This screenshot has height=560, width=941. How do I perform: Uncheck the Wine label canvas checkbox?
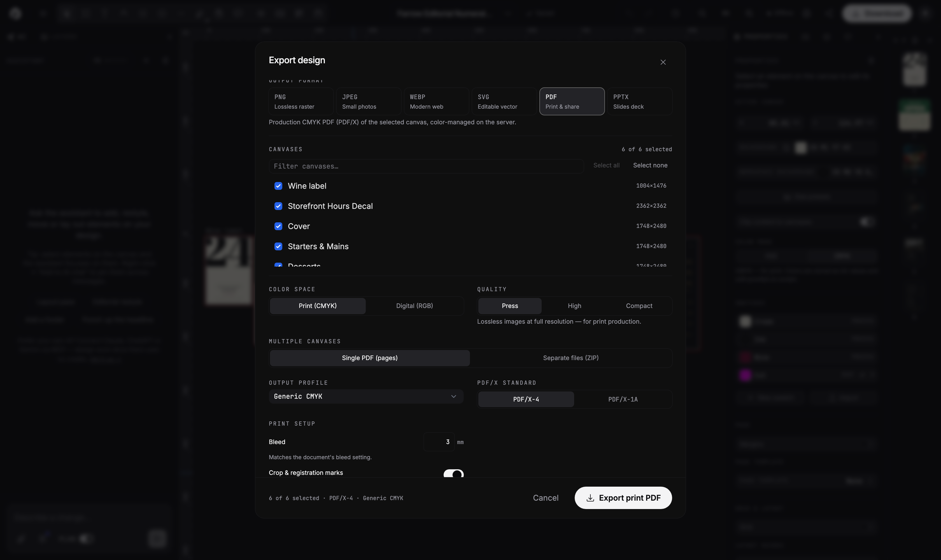278,186
